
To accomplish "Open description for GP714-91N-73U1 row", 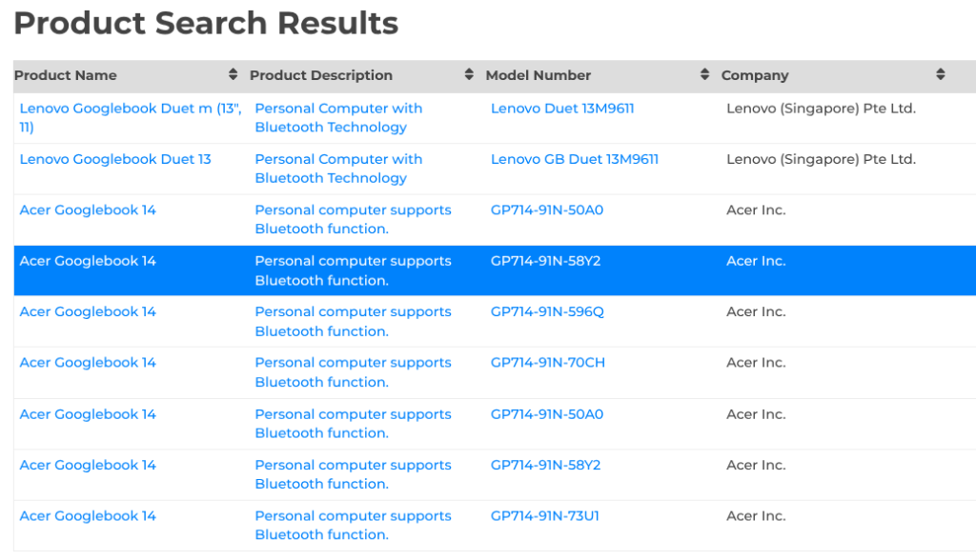I will tap(353, 525).
